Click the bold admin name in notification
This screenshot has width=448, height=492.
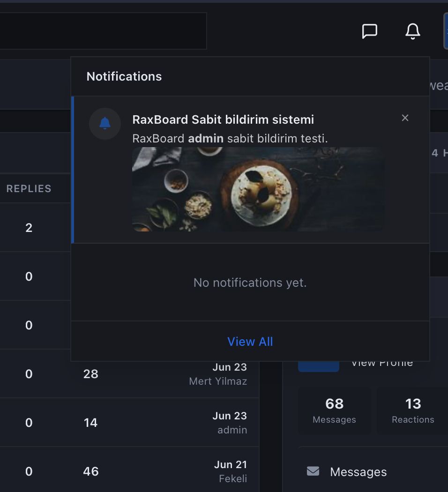[x=206, y=138]
